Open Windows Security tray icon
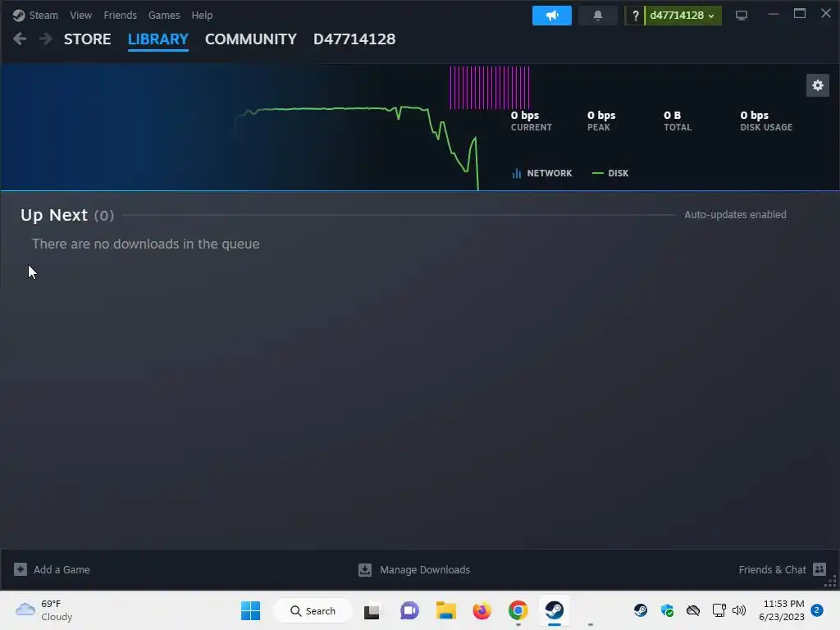 coord(667,610)
